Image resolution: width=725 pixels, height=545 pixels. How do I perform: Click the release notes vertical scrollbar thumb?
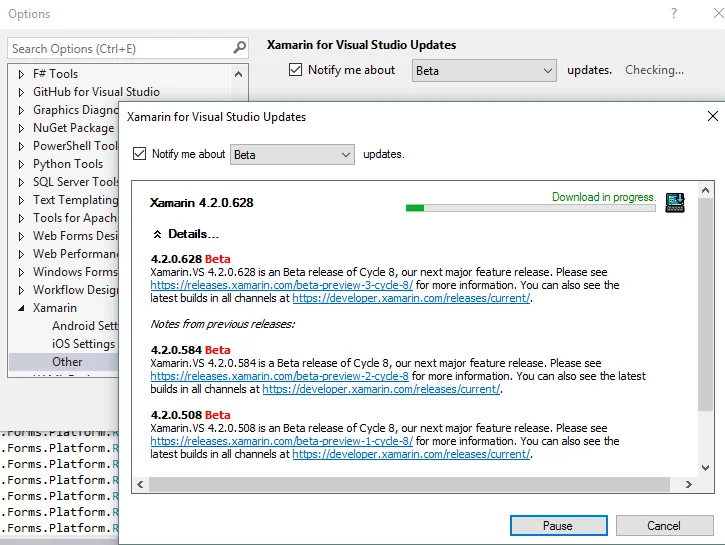pos(705,304)
